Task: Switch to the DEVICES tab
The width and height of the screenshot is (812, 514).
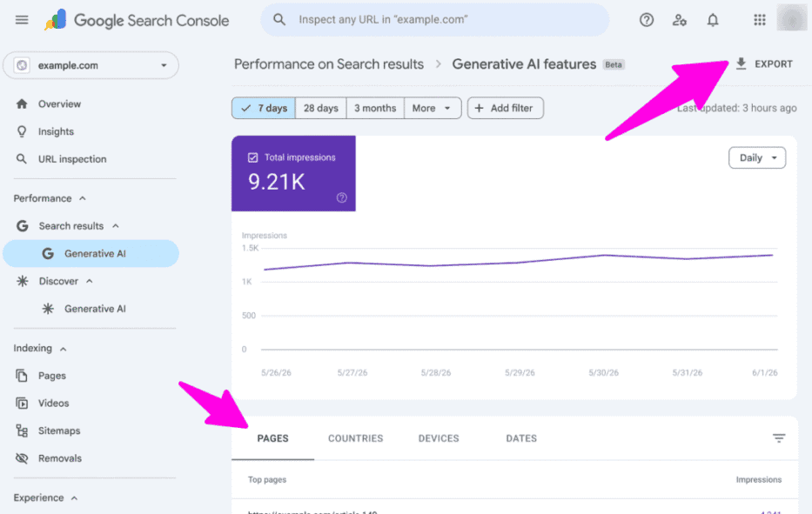Action: [x=439, y=438]
